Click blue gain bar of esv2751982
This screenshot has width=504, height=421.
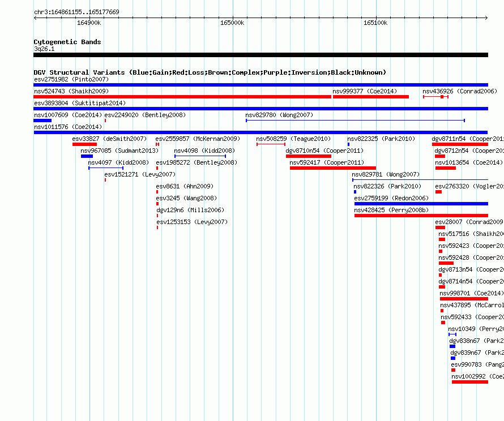point(260,85)
